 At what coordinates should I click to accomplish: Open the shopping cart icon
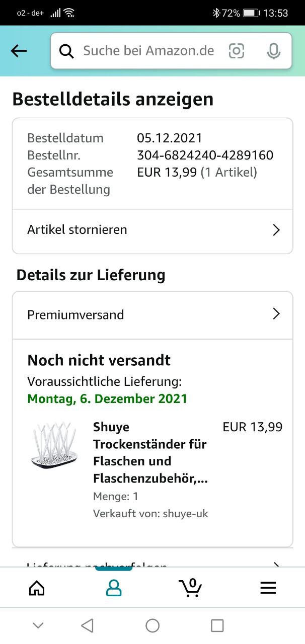191,587
